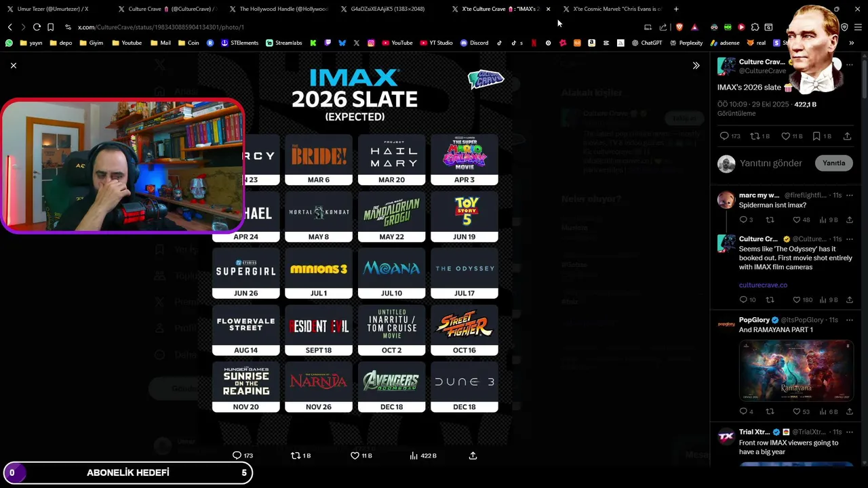Show hidden bookmarks with overflow chevron

click(852, 43)
